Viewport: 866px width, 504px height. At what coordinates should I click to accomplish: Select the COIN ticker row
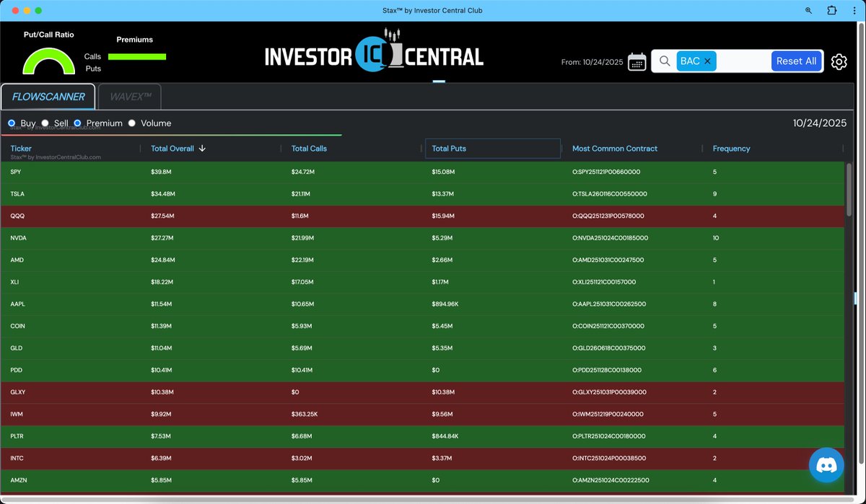click(422, 326)
